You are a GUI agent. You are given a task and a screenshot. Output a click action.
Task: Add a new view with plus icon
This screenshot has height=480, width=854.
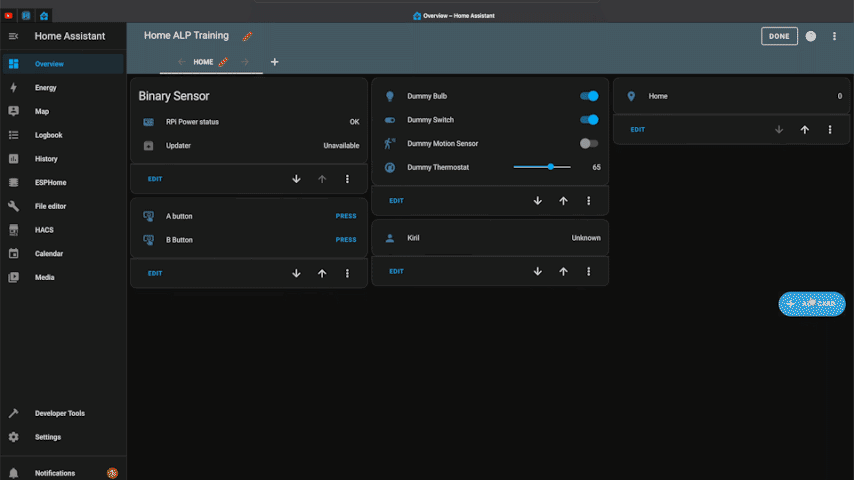(274, 62)
